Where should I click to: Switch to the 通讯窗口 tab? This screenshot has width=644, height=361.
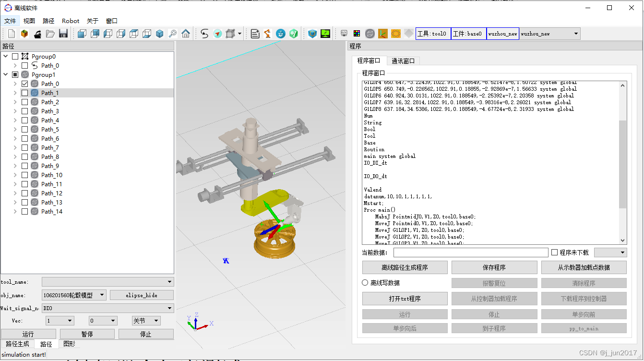click(403, 61)
